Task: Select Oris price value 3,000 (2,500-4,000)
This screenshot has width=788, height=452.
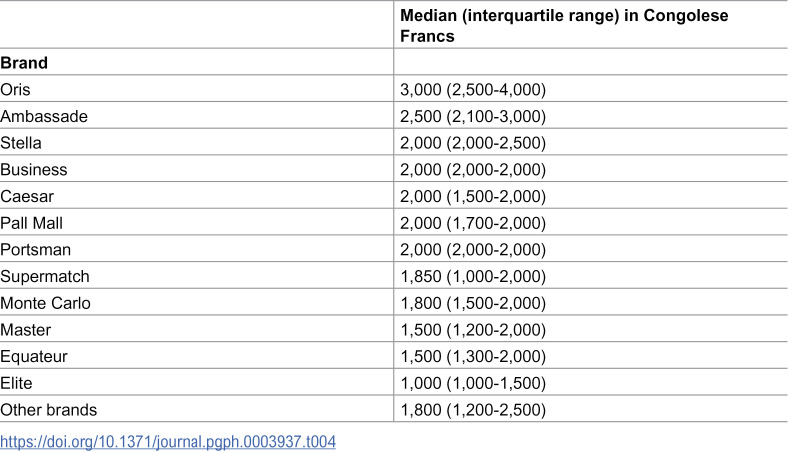Action: 473,89
